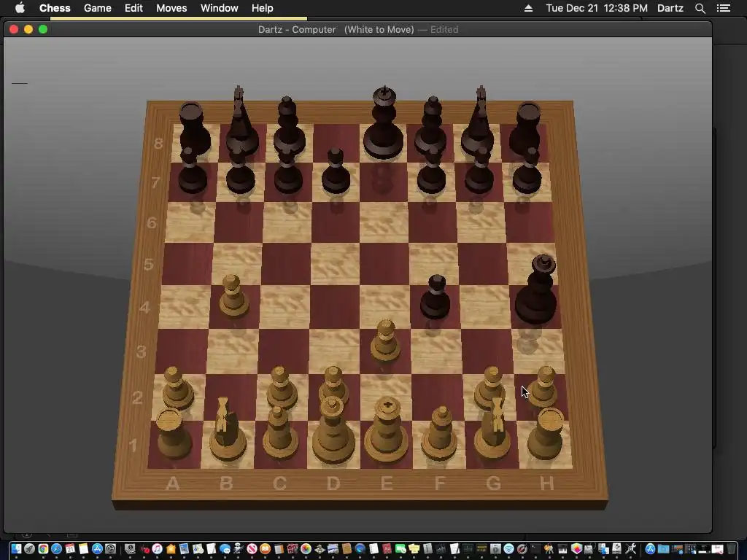Open the Apple menu
The height and width of the screenshot is (560, 747).
tap(20, 8)
